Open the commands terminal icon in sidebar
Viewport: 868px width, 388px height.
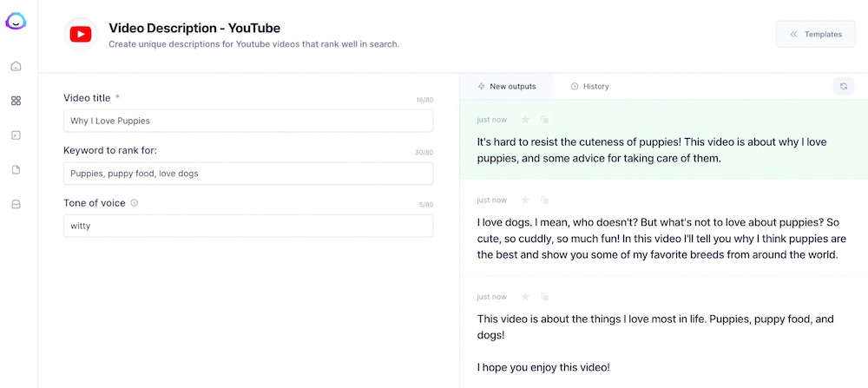16,135
